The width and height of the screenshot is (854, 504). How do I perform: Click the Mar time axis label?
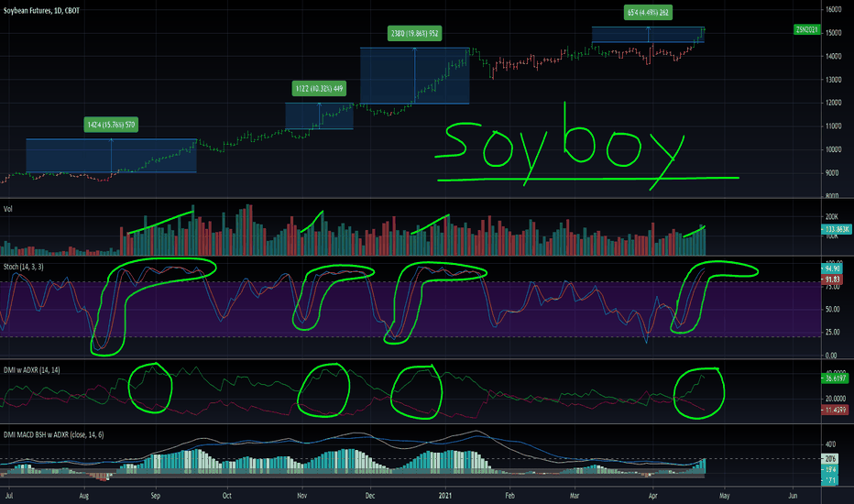click(x=575, y=496)
